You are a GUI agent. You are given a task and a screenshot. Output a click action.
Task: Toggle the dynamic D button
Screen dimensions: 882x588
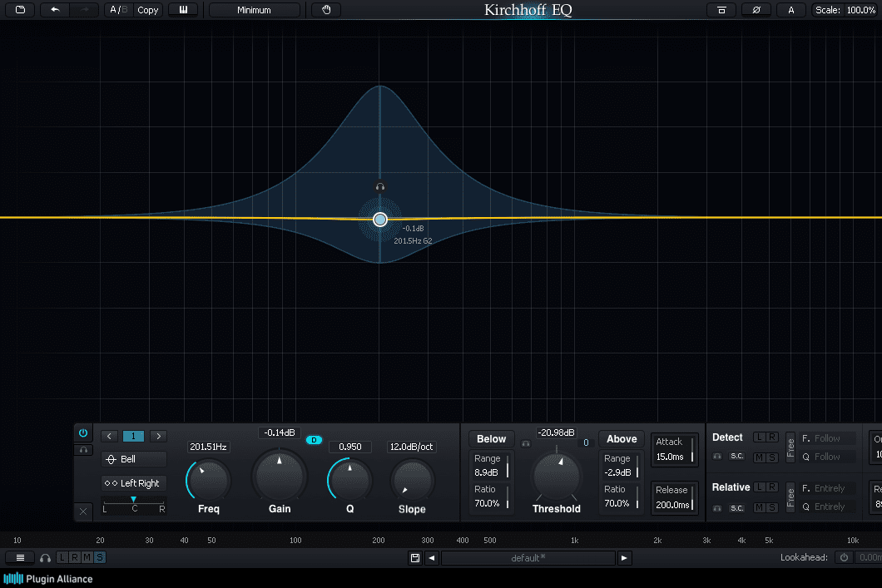[314, 440]
